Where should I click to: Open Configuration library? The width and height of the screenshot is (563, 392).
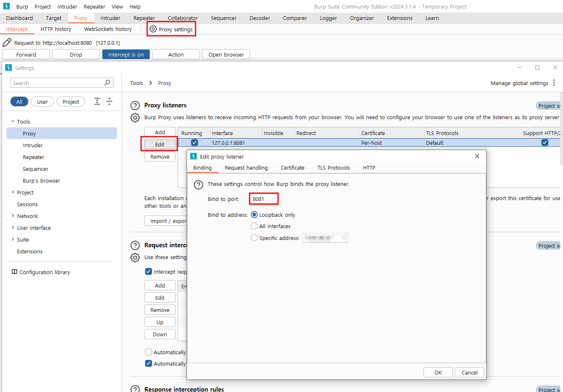pos(45,272)
